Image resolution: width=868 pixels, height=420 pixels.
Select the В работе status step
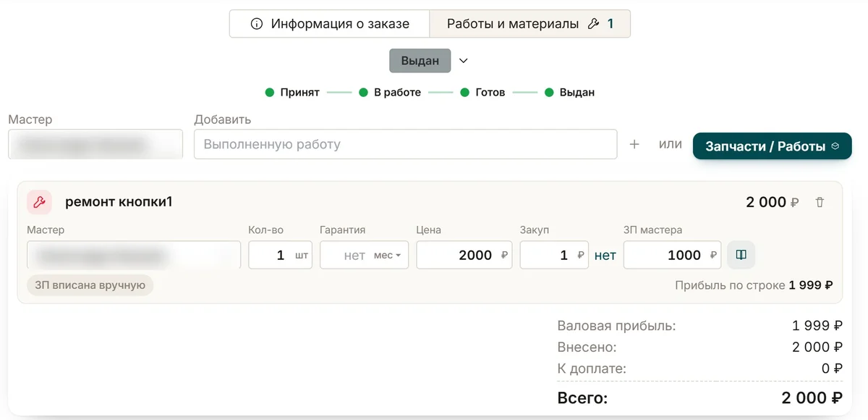pos(390,93)
